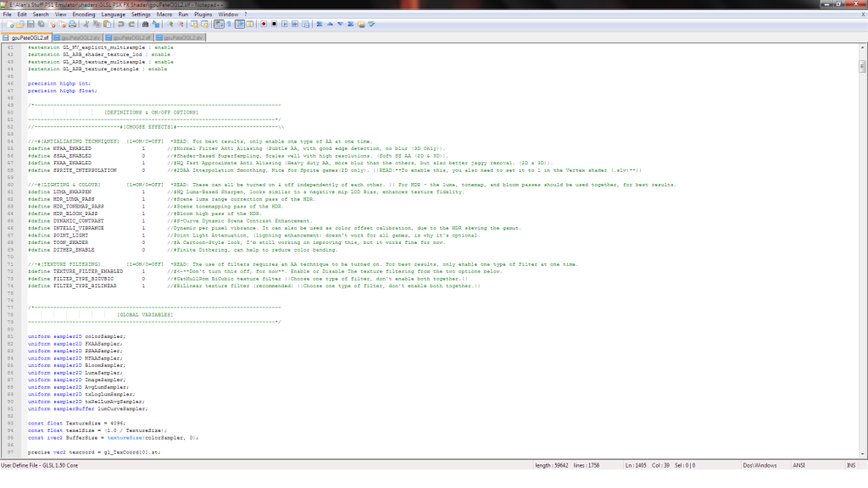Open the File menu
Screen dimensions: 868x488
coord(7,14)
